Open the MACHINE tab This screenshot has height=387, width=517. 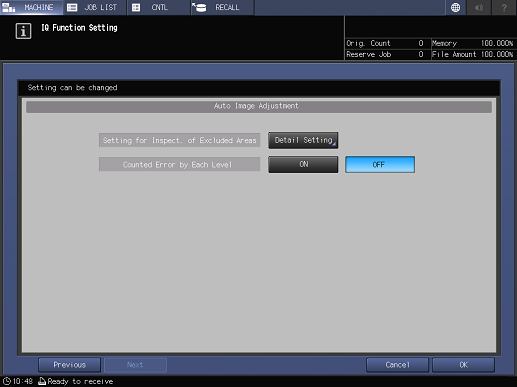click(31, 7)
